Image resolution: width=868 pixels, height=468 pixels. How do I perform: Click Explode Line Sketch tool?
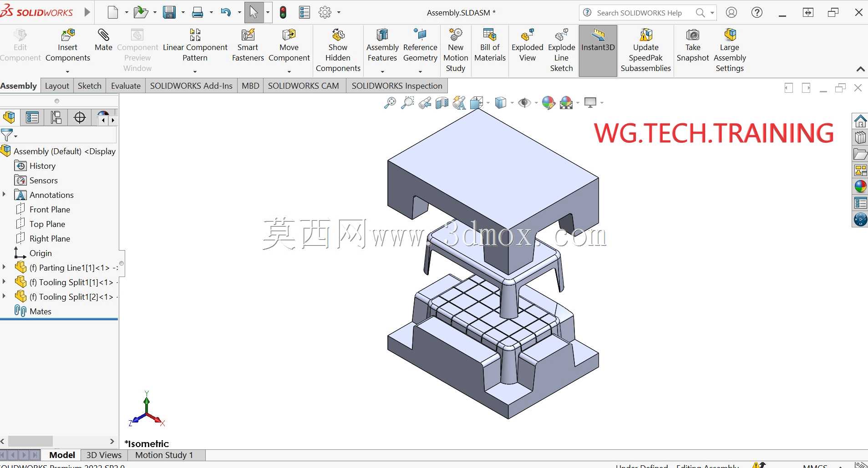pos(561,50)
